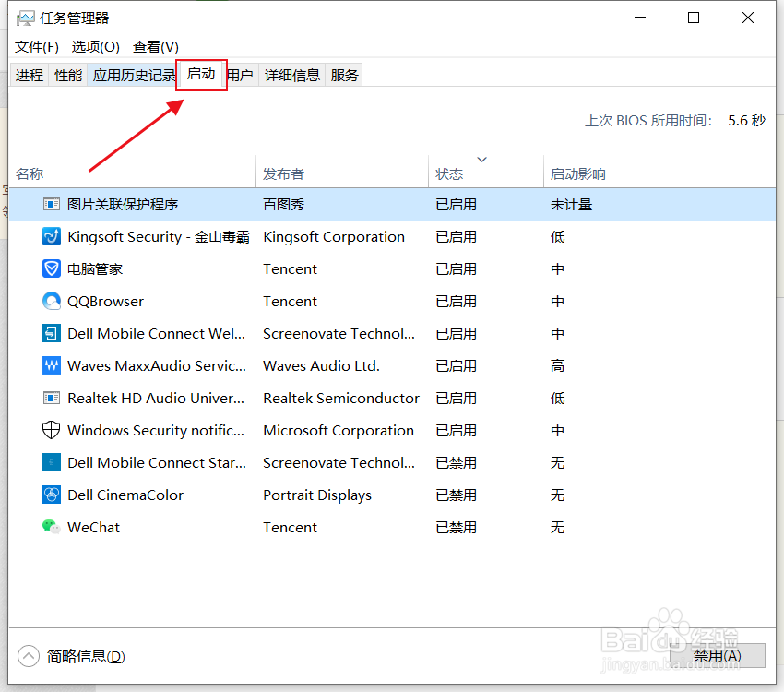Click the 启动影响 column header
The image size is (784, 692).
click(x=577, y=173)
